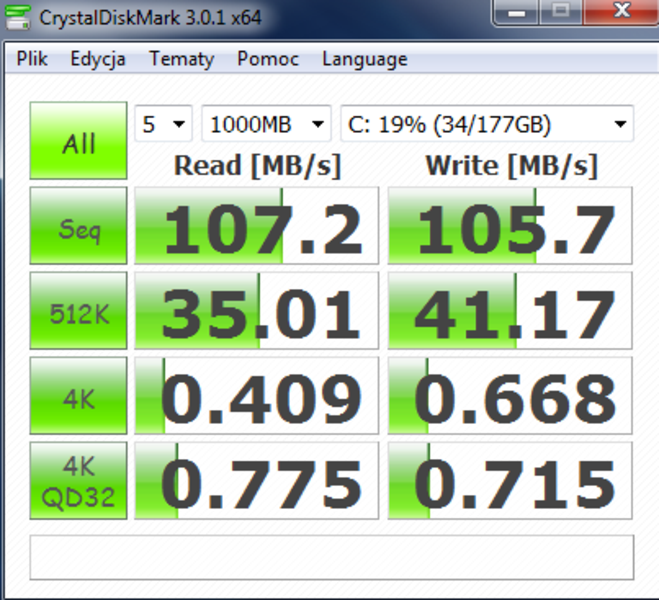
Task: Click the CrystalDiskMark app icon in title bar
Action: pos(18,17)
